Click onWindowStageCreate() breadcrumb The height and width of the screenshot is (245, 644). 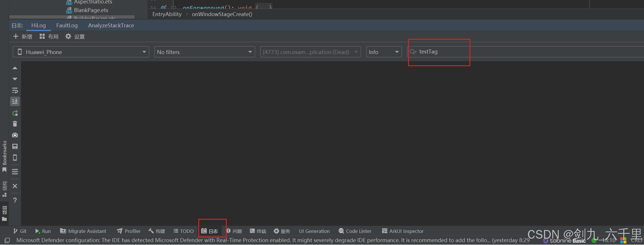click(x=222, y=14)
